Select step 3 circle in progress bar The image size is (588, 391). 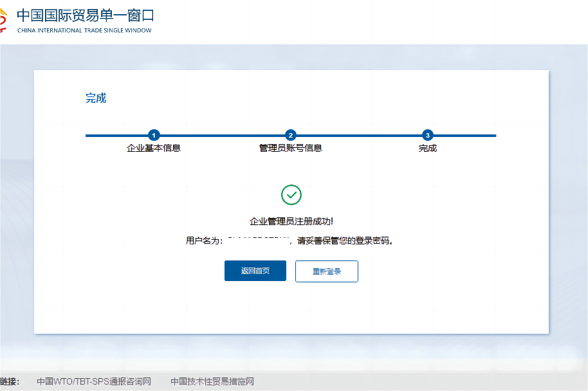pyautogui.click(x=428, y=135)
